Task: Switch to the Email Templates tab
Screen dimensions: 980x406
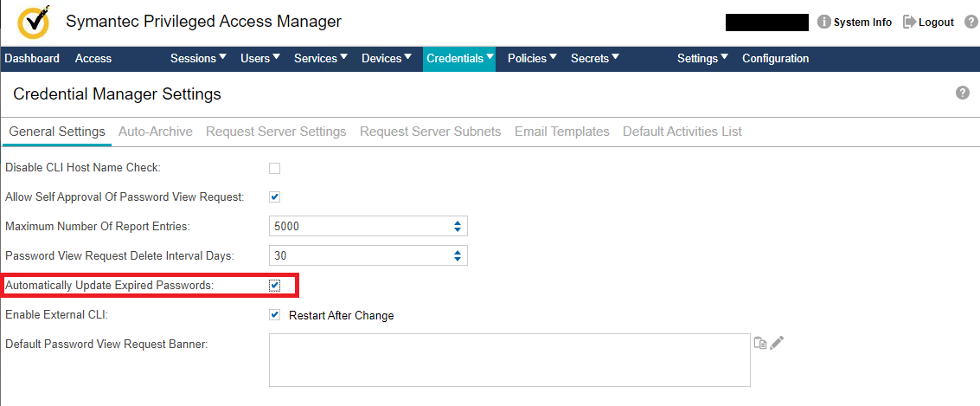Action: [x=562, y=132]
